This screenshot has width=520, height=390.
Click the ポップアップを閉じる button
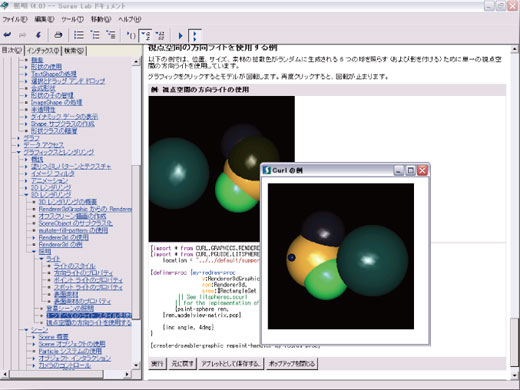coord(292,363)
